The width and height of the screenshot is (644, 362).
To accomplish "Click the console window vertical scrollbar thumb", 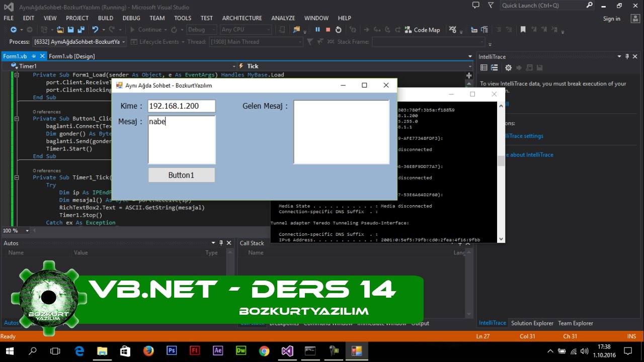I will 501,161.
